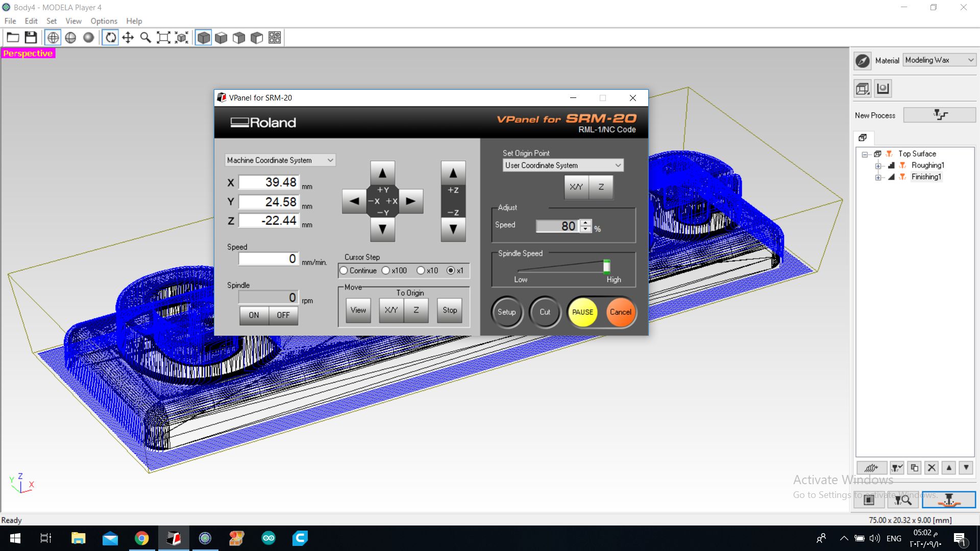This screenshot has height=551, width=980.
Task: Adjust the Spindle Speed slider handle
Action: click(x=606, y=266)
